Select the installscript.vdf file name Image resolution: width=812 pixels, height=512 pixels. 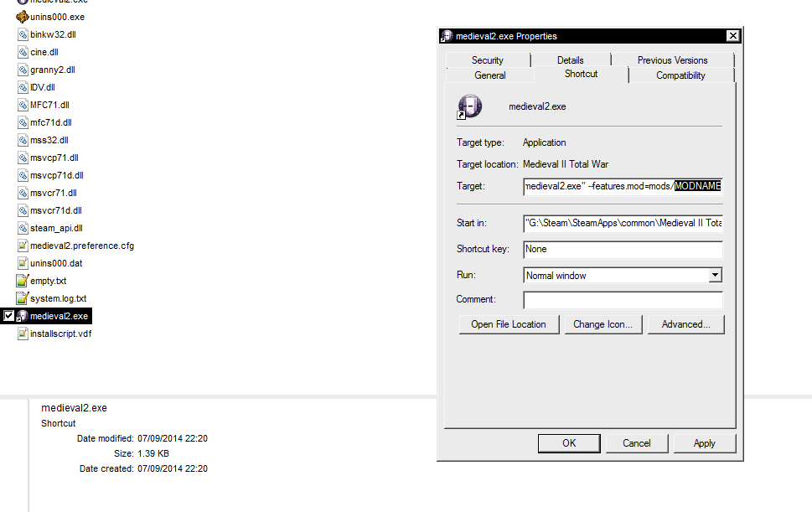[x=60, y=334]
